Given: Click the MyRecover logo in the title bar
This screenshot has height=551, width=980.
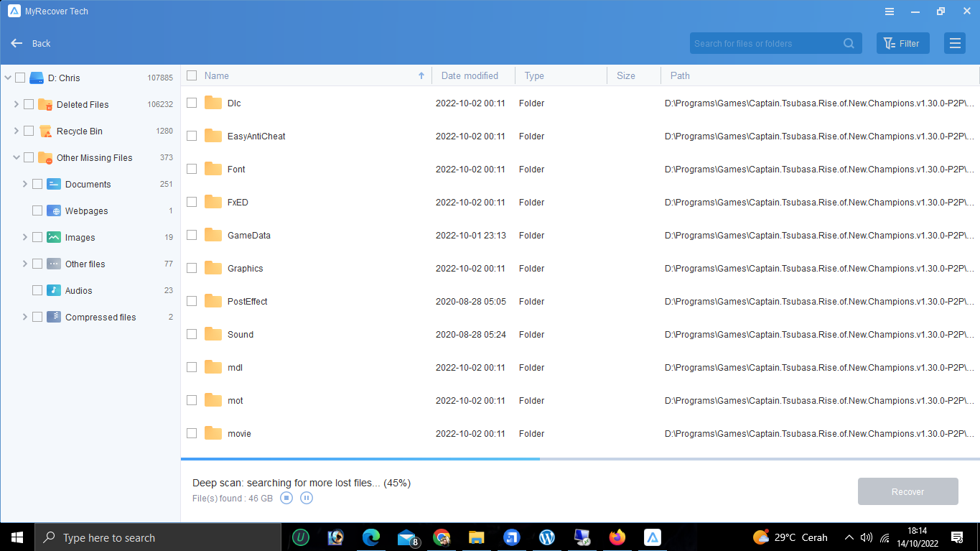Looking at the screenshot, I should pos(14,11).
